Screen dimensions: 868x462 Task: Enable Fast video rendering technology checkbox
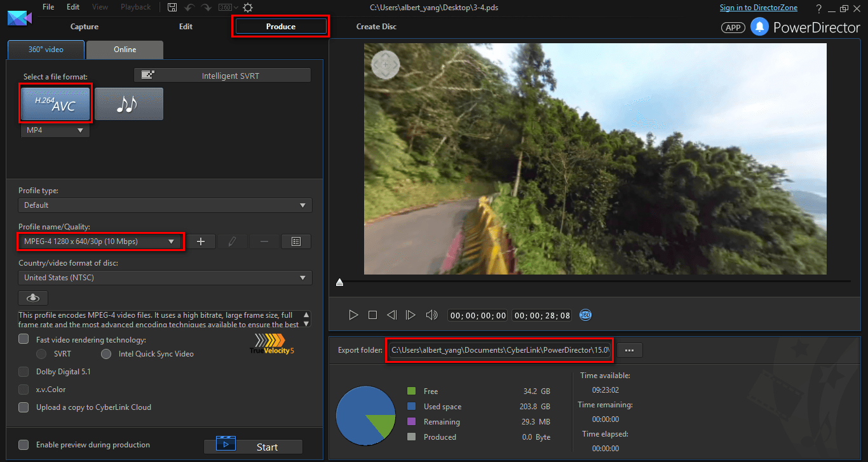tap(24, 339)
